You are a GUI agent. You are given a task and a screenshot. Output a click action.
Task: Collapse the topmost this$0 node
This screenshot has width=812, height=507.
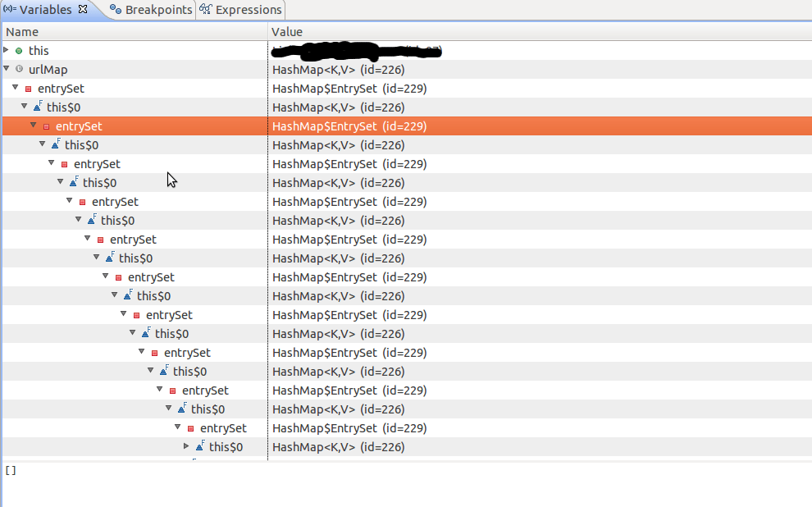tap(24, 107)
